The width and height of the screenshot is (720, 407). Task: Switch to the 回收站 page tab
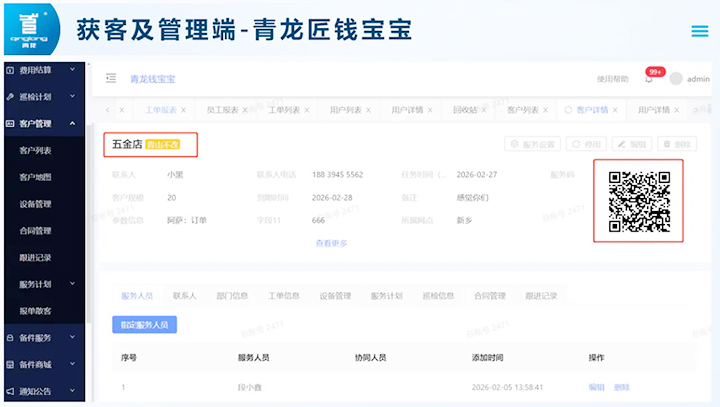[465, 110]
